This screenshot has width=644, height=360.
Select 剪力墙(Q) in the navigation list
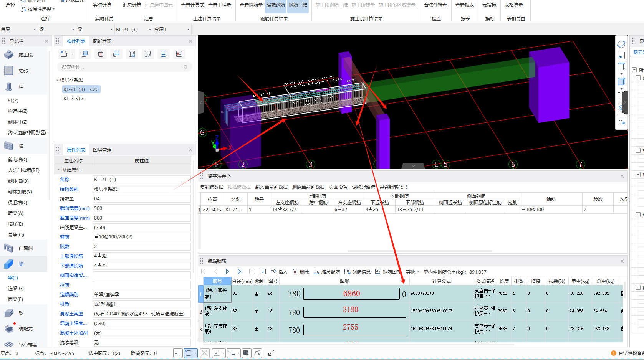[18, 159]
